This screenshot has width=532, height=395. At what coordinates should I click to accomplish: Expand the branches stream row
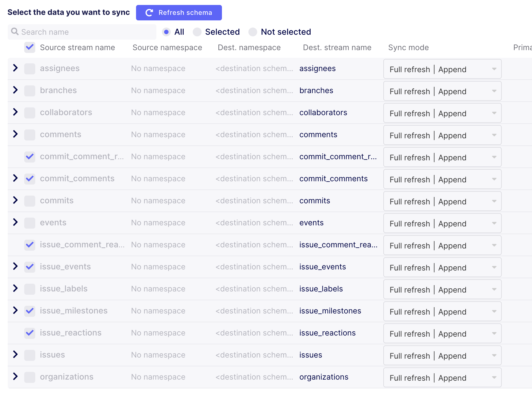pyautogui.click(x=15, y=90)
